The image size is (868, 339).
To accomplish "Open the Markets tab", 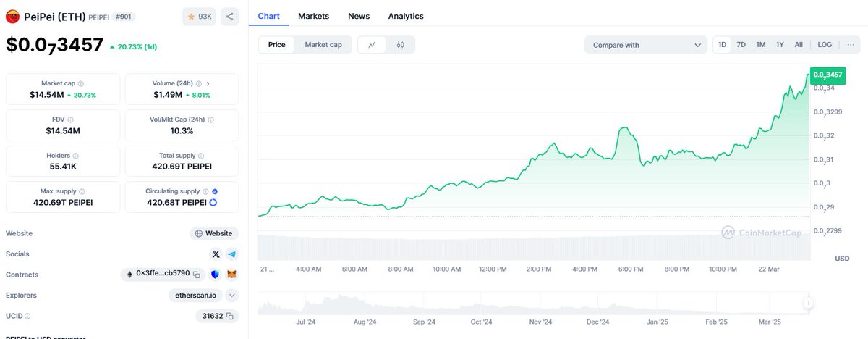I will 313,16.
